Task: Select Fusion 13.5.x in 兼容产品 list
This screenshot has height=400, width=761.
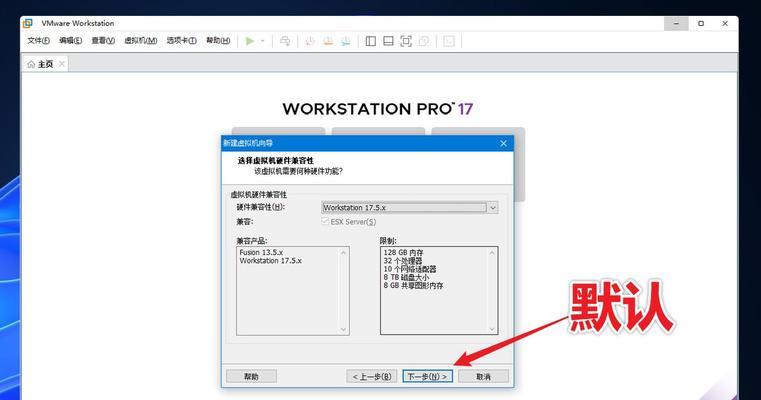Action: [x=261, y=252]
